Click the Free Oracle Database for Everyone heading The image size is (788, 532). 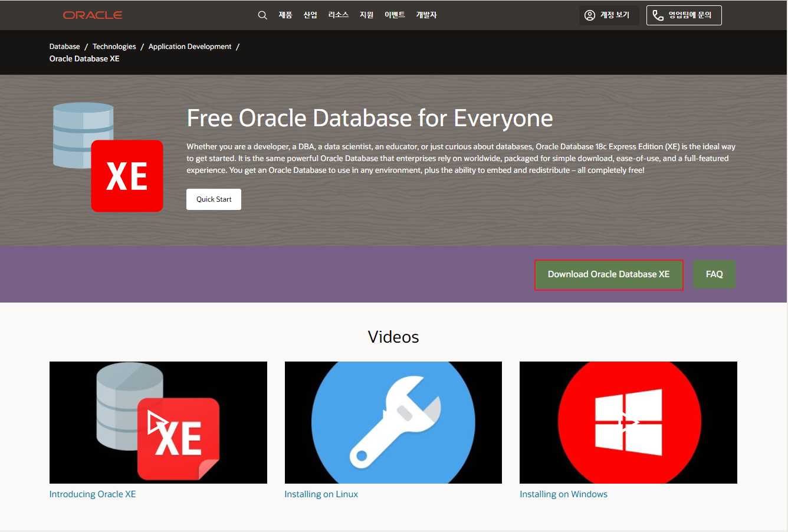point(370,119)
